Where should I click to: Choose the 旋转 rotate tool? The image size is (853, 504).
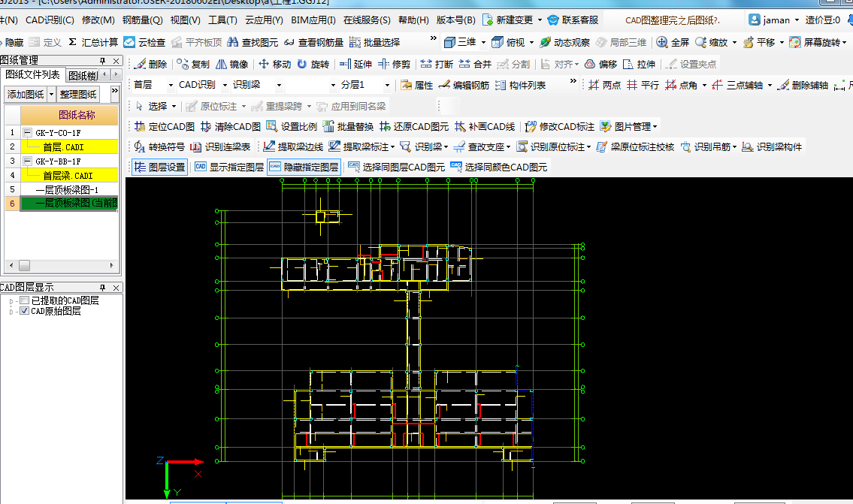313,64
